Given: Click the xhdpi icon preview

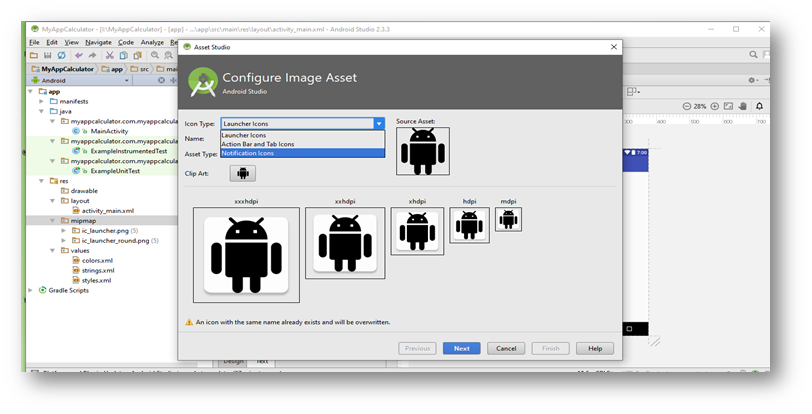Looking at the screenshot, I should click(417, 231).
